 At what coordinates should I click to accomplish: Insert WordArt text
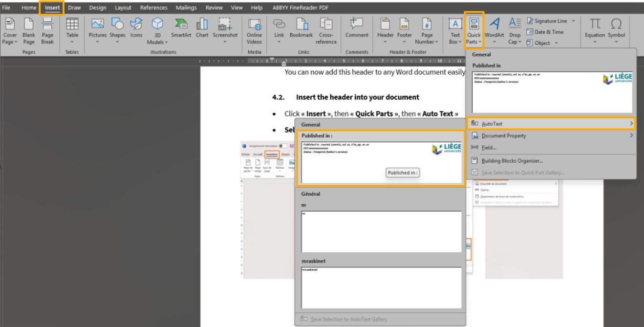[494, 31]
